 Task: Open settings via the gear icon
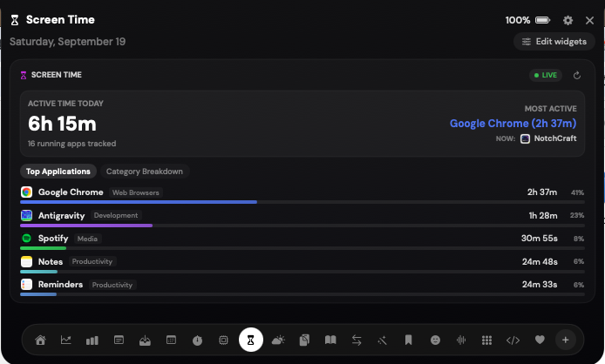pyautogui.click(x=568, y=20)
